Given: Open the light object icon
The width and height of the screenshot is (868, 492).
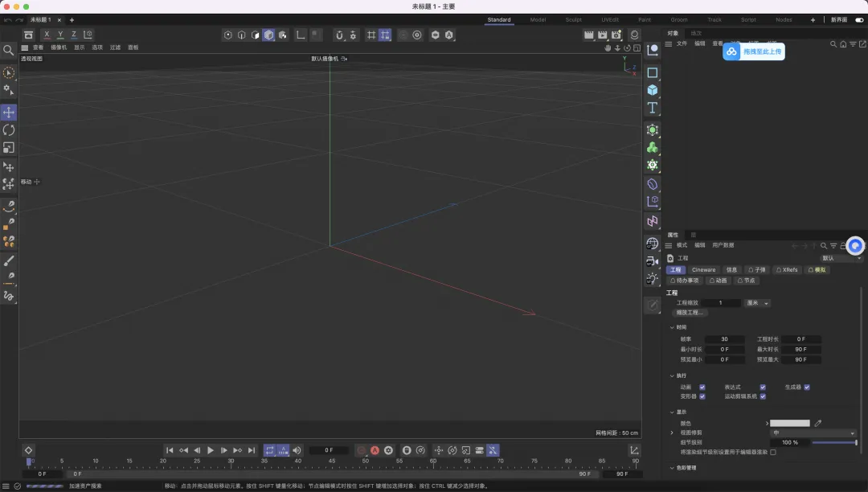Looking at the screenshot, I should tap(653, 278).
